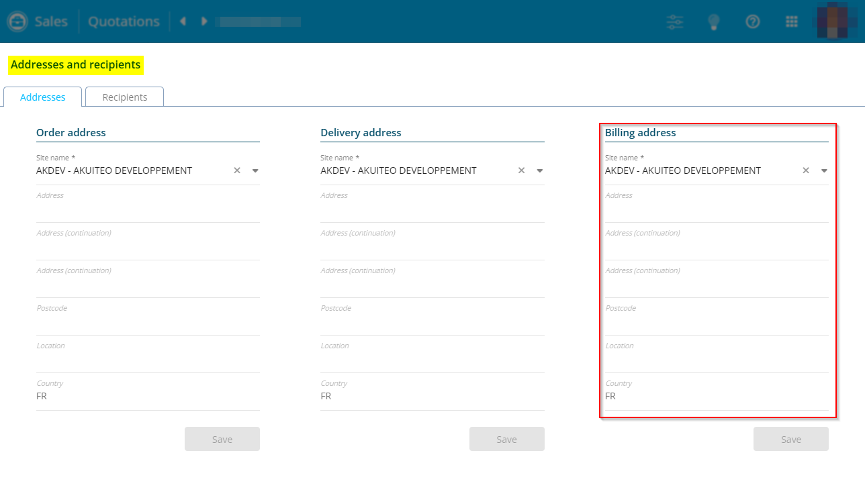Go to previous quotation with left arrow

point(183,21)
